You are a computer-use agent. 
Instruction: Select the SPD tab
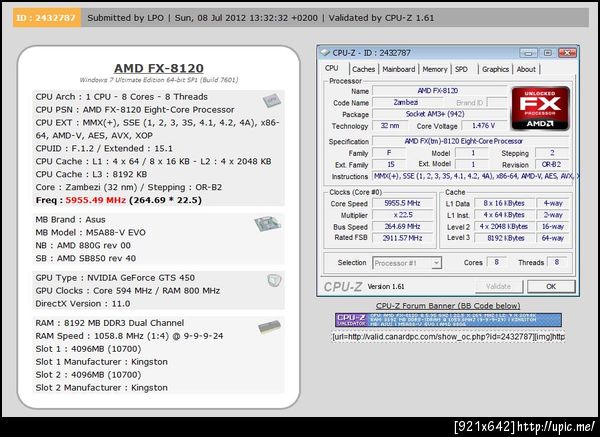(x=461, y=69)
